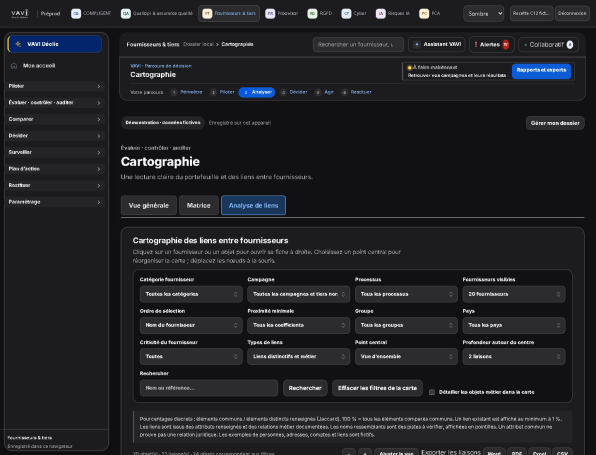Open Proximité minimale dropdown
Viewport: 596px width, 455px height.
click(x=299, y=325)
